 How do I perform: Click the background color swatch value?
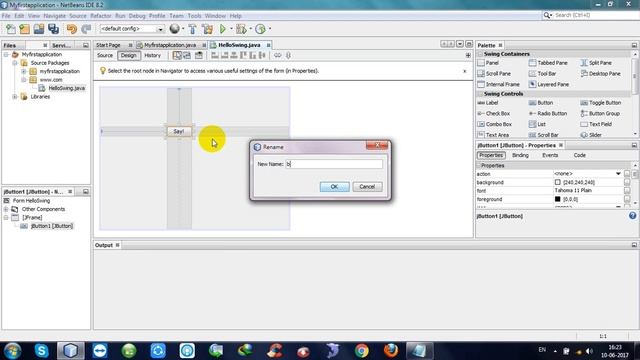coord(558,182)
